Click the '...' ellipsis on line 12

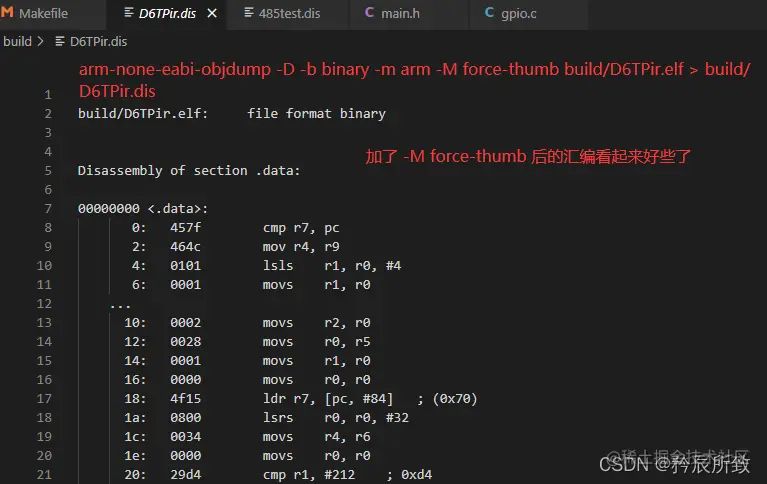120,305
